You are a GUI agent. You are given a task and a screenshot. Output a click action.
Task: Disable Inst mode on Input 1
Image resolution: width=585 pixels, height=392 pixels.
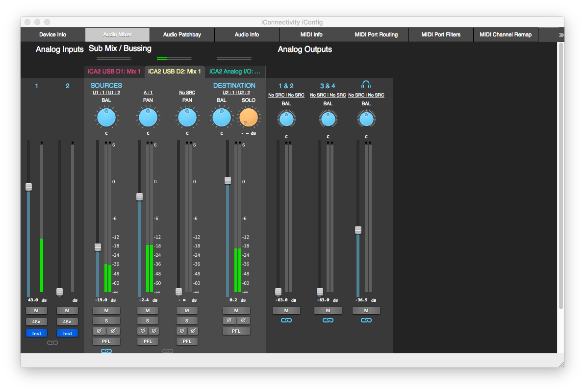point(37,333)
